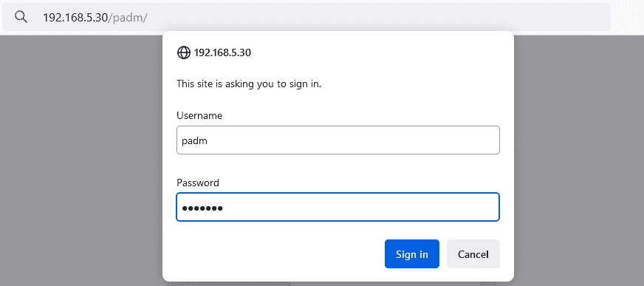Click the Username label text
644x286 pixels.
[199, 116]
